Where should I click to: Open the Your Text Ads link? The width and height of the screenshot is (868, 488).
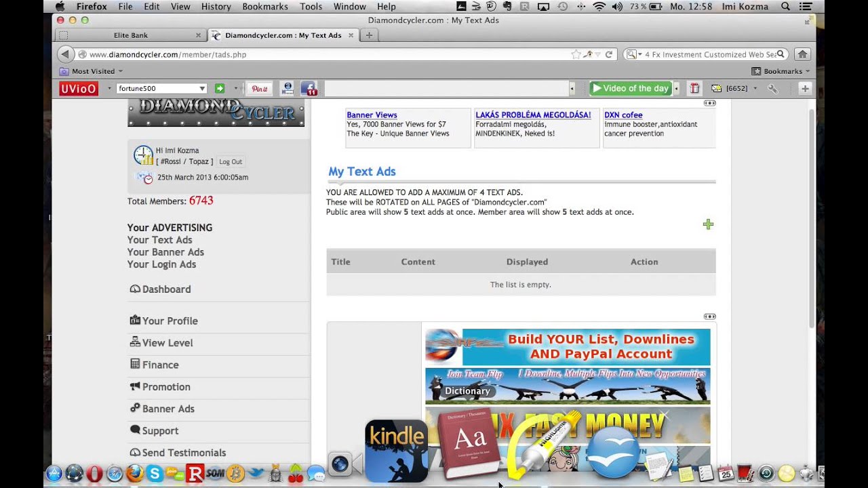pyautogui.click(x=160, y=240)
